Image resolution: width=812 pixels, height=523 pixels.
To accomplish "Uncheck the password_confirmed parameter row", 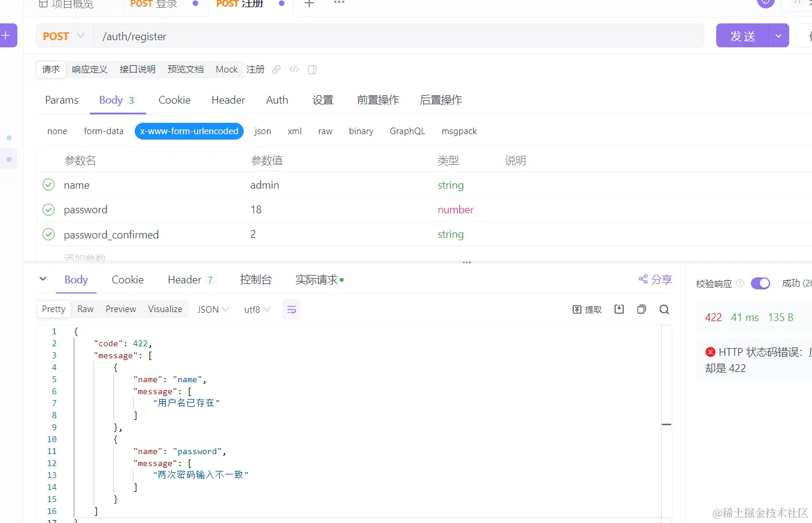I will coord(49,234).
